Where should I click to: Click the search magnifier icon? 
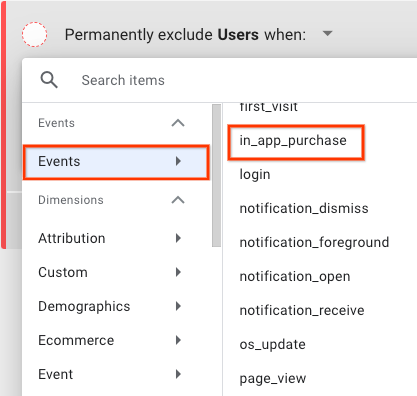click(x=49, y=80)
